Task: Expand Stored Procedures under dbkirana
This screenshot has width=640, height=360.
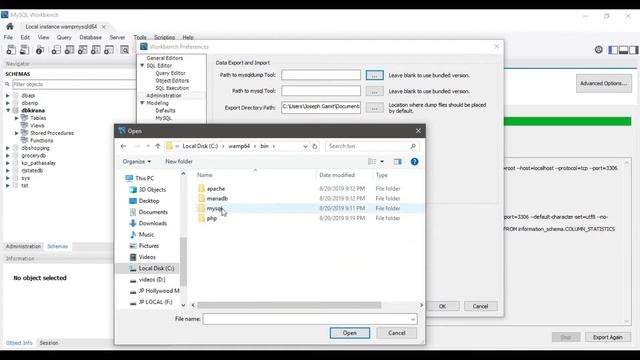Action: click(x=17, y=133)
